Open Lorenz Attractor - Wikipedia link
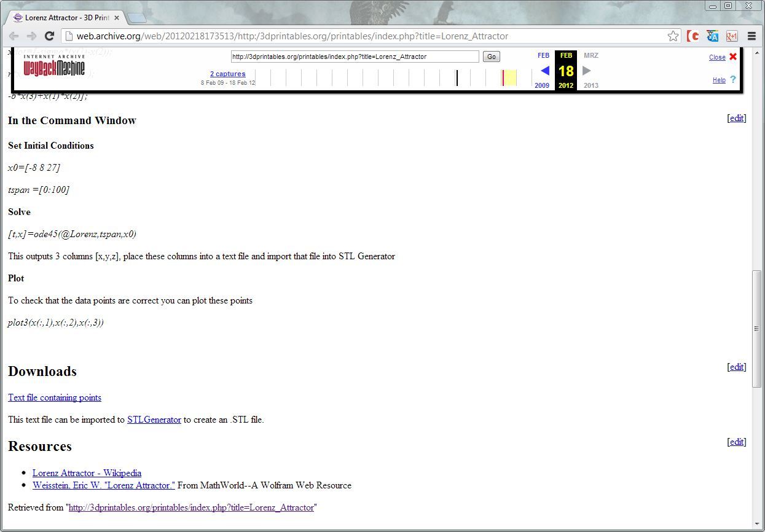The height and width of the screenshot is (532, 765). click(87, 473)
